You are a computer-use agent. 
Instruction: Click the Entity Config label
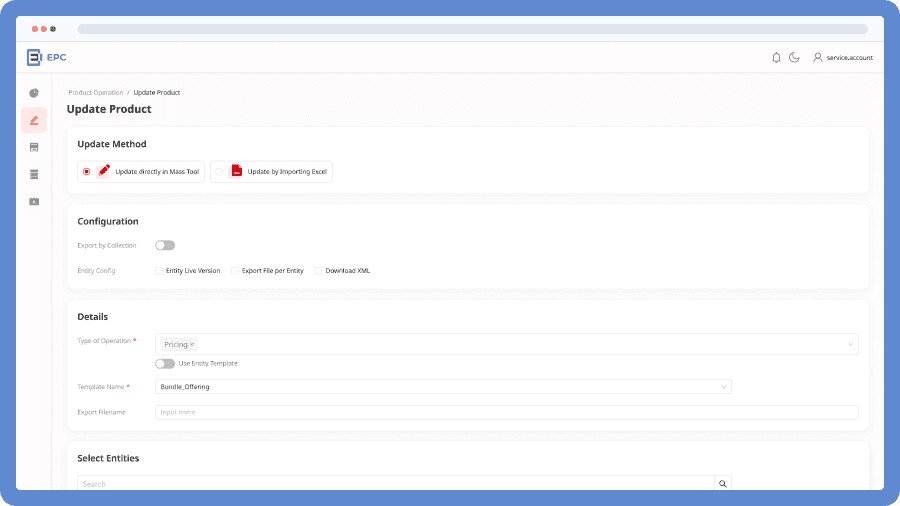click(96, 271)
